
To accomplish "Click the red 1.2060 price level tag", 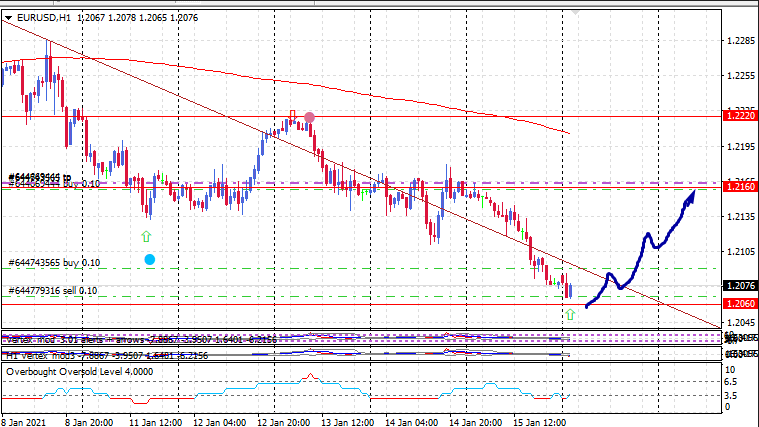I will [x=740, y=304].
